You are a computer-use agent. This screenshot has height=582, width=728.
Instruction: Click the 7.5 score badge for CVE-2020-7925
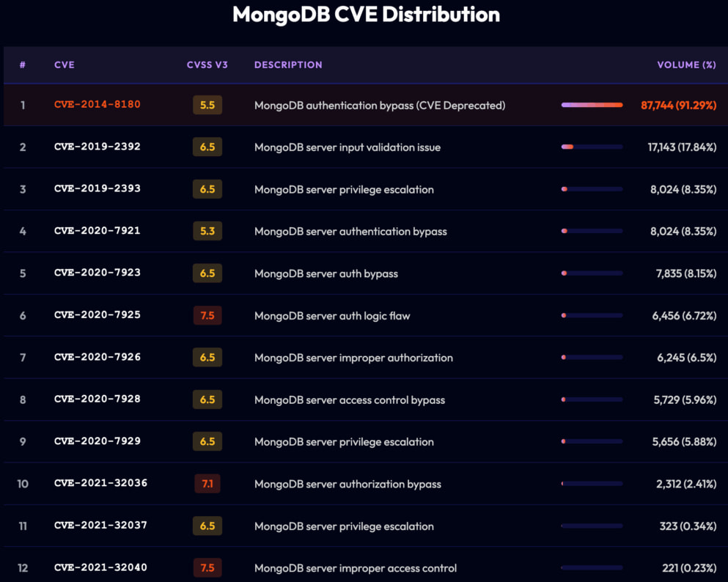(x=207, y=315)
